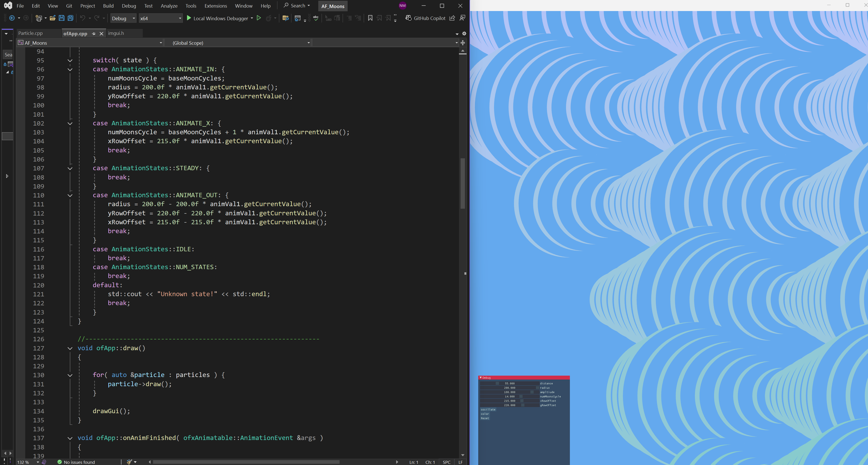Click the pin icon on ofApp.cpp tab
Viewport: 868px width, 465px height.
(x=94, y=34)
